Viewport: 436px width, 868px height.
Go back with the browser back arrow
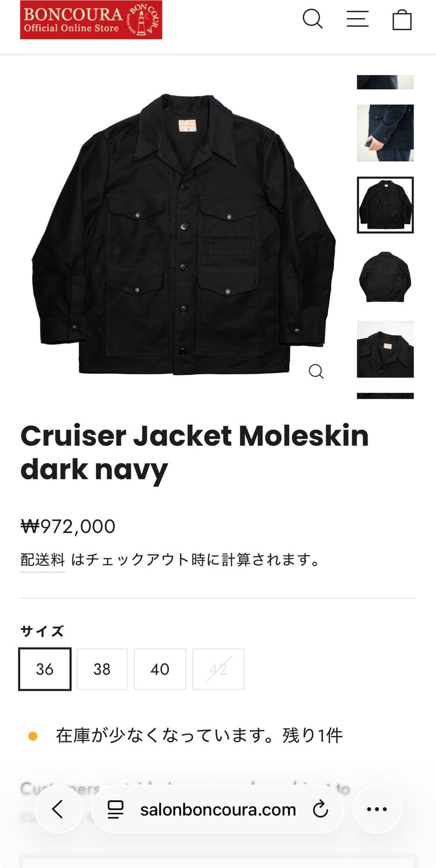coord(58,809)
